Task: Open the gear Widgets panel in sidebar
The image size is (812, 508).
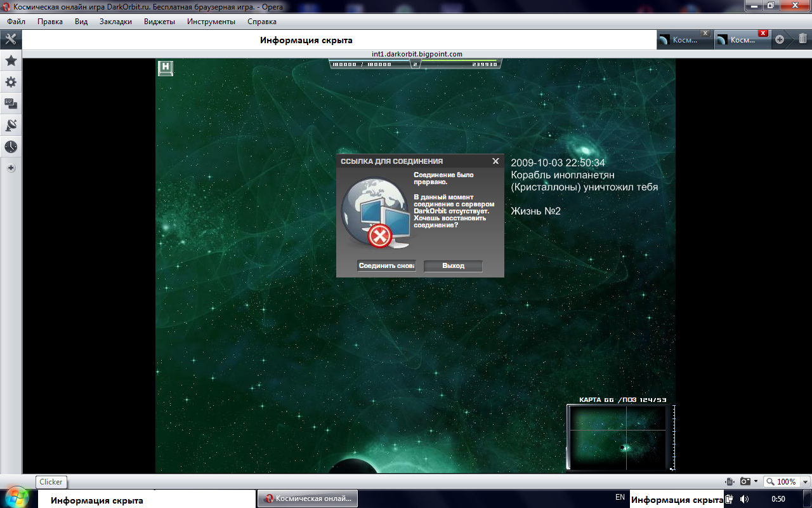Action: click(x=11, y=83)
